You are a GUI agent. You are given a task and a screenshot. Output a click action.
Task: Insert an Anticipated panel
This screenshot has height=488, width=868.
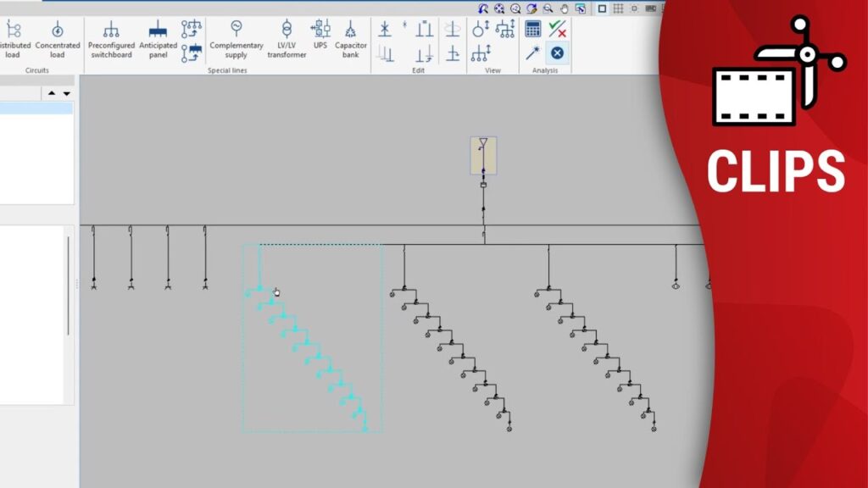tap(158, 39)
